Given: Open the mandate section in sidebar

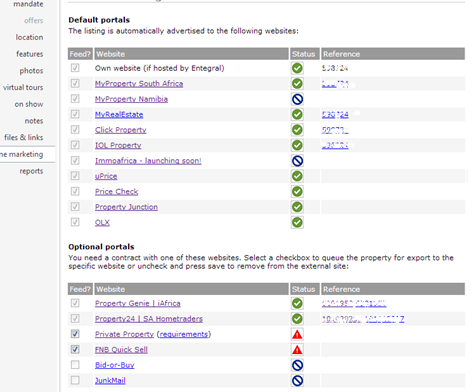Looking at the screenshot, I should tap(28, 4).
